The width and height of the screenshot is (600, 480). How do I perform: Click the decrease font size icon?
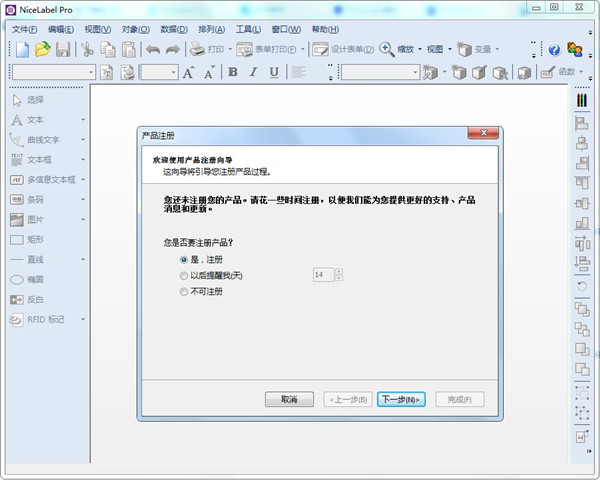[x=209, y=72]
